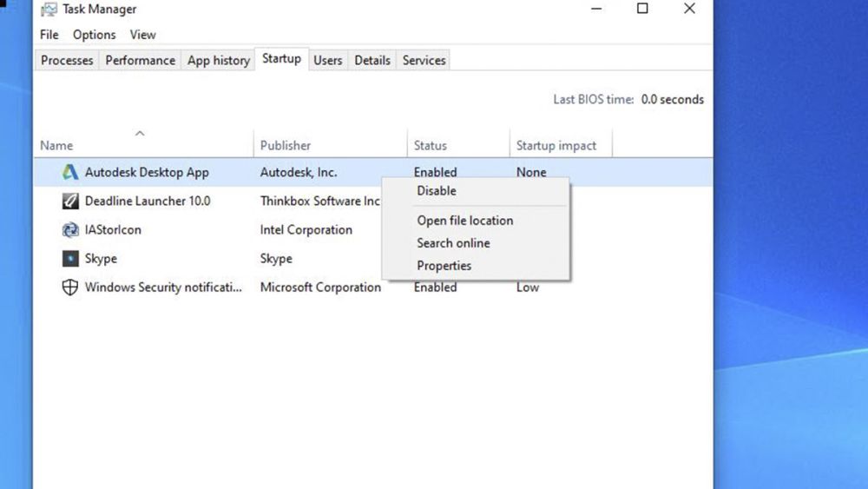Minimize the Task Manager window
The image size is (868, 489).
596,9
